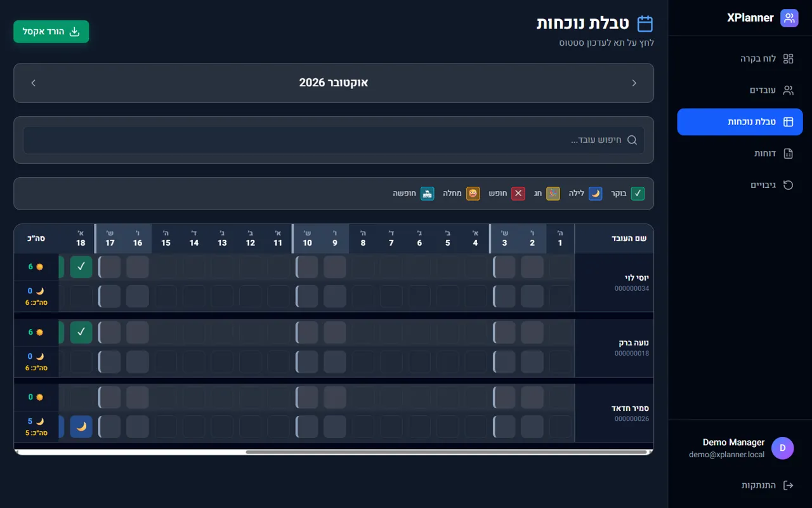Screen dimensions: 812x508
Task: Click the sun icon in נועה ברק totals
Action: pos(39,332)
